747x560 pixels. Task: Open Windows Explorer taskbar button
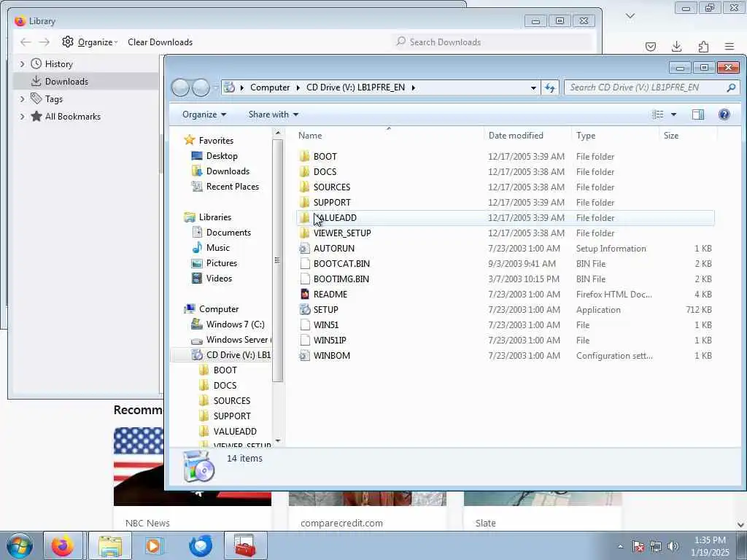click(110, 545)
